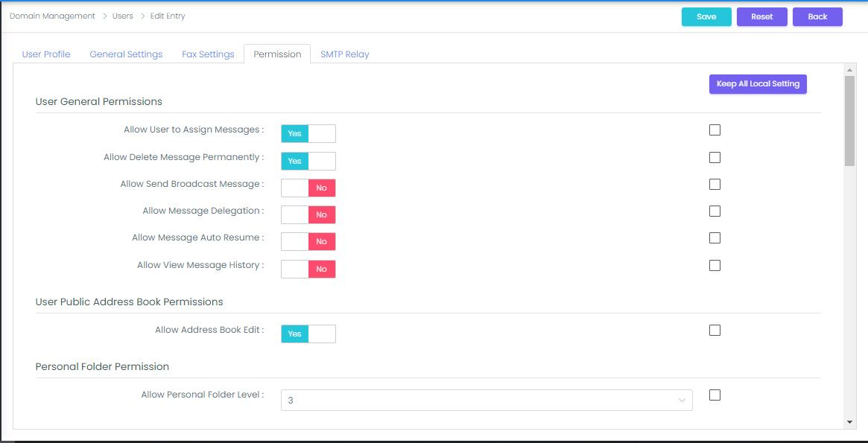
Task: Click the User General Permissions heading
Action: (x=98, y=102)
